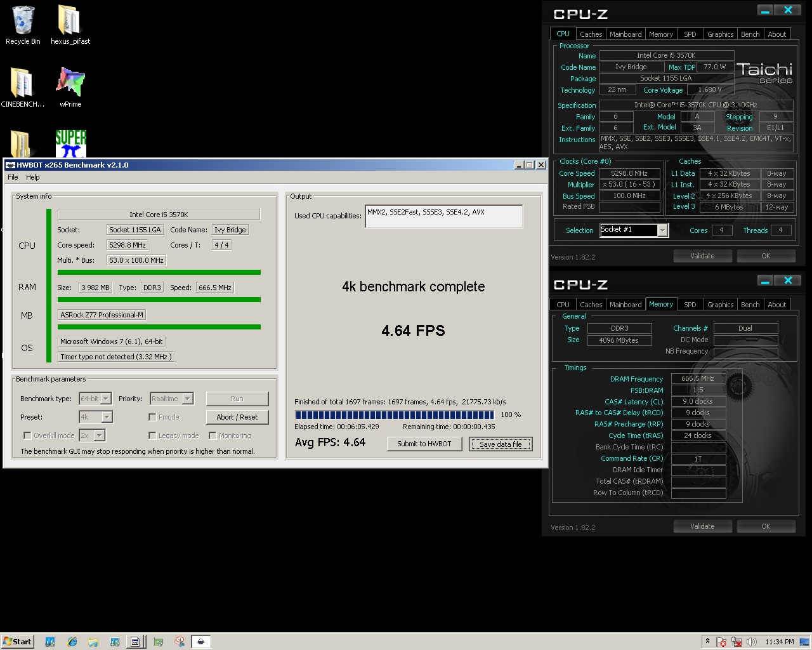Click the Core Speed 5298.8 MHz value in CPU-Z
The width and height of the screenshot is (812, 650).
[629, 173]
